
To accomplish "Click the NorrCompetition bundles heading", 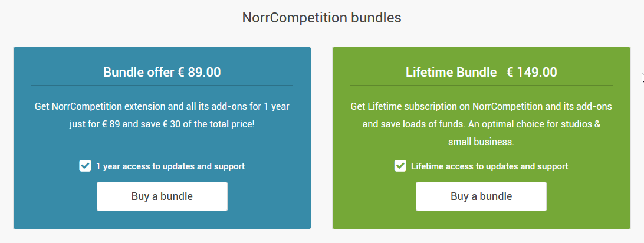I will coord(321,18).
